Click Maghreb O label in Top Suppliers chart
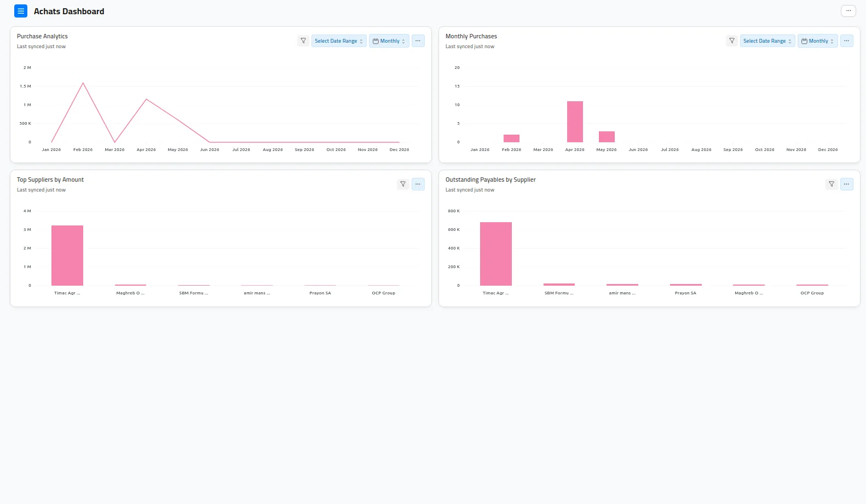The height and width of the screenshot is (504, 866). coord(130,293)
